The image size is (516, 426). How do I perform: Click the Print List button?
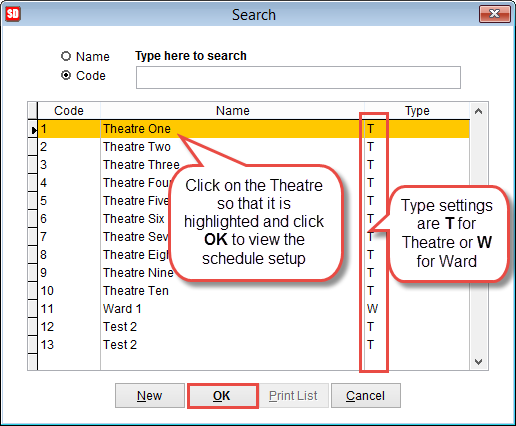click(293, 396)
